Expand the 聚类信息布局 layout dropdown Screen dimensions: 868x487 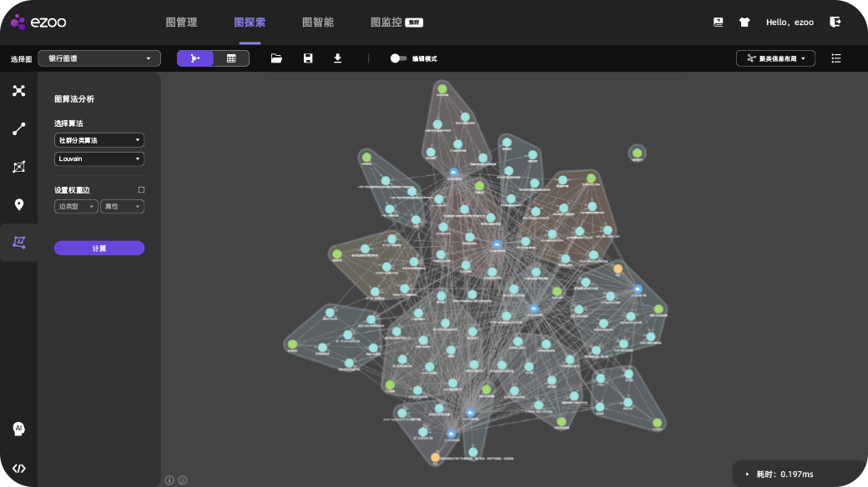(x=775, y=58)
